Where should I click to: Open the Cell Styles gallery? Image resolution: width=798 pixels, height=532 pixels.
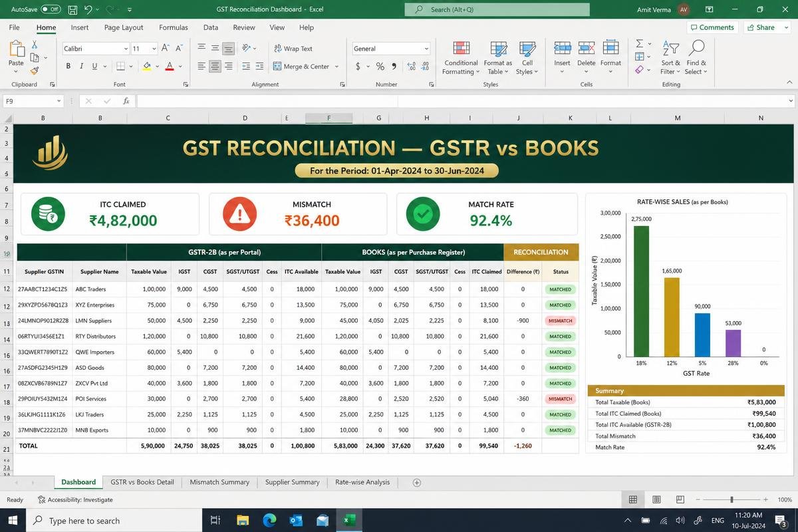527,58
